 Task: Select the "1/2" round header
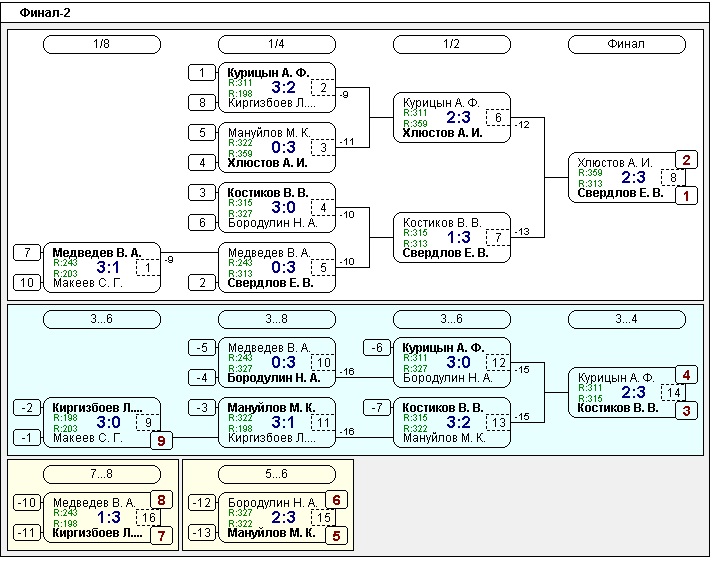[451, 44]
